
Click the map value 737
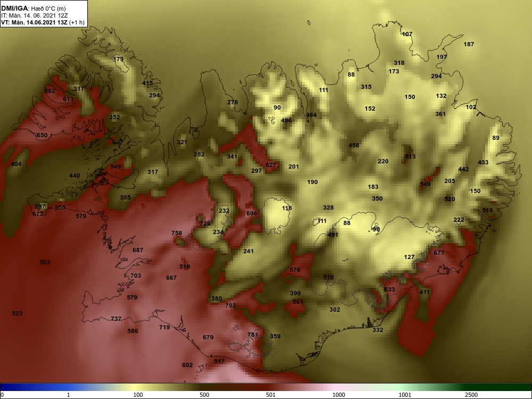click(x=116, y=319)
